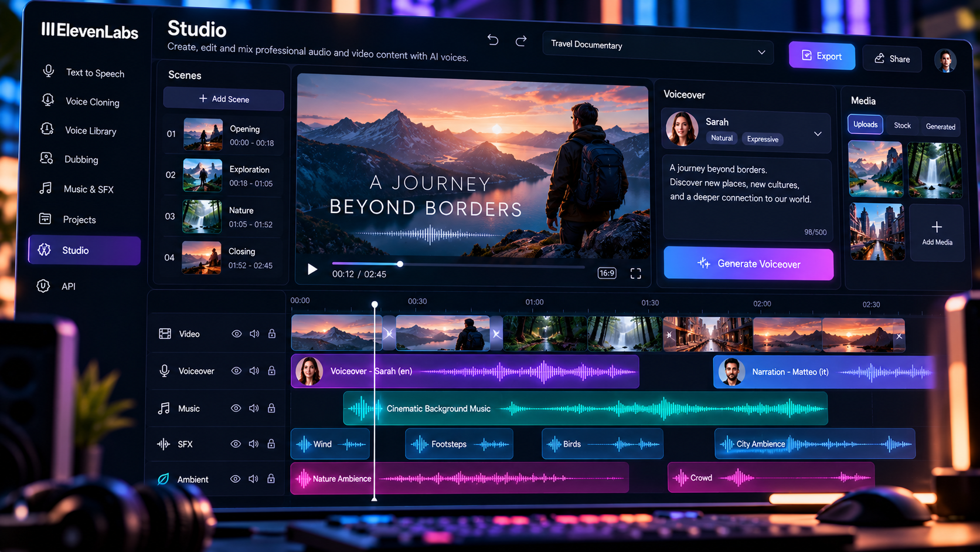The height and width of the screenshot is (552, 980).
Task: Select scene 01 Opening
Action: [x=223, y=135]
